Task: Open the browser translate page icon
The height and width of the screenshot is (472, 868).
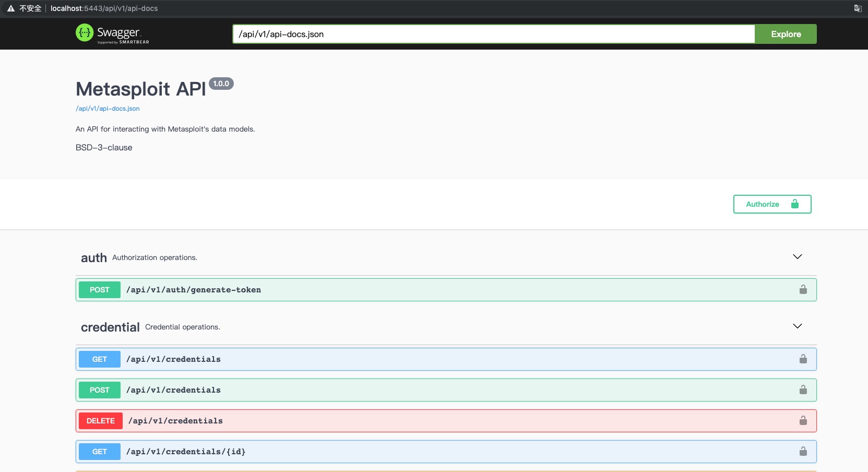Action: click(x=858, y=8)
